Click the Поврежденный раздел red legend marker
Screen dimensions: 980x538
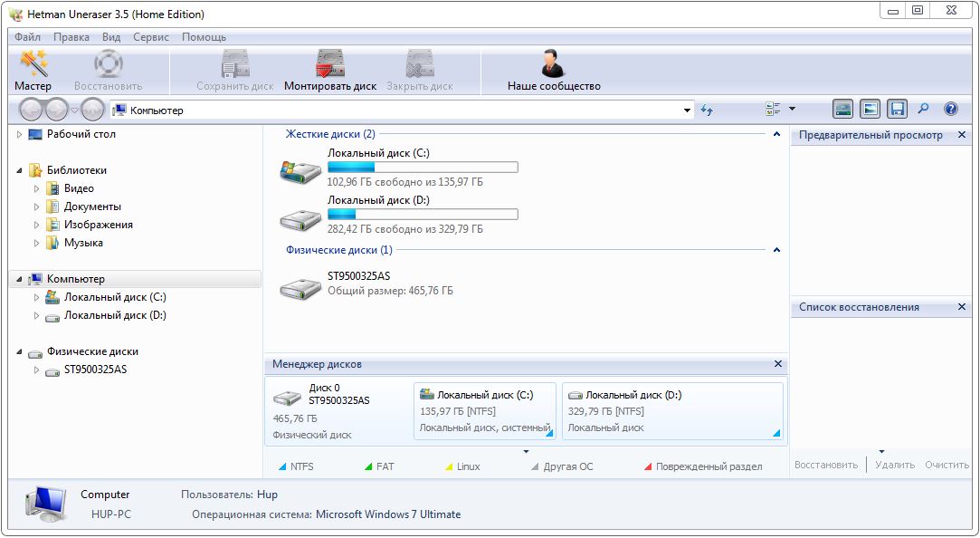648,466
